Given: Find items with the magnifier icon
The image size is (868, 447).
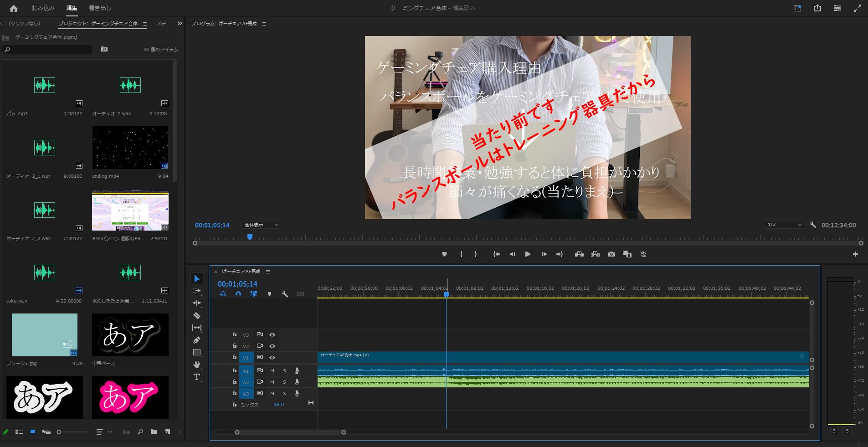Looking at the screenshot, I should tap(140, 432).
